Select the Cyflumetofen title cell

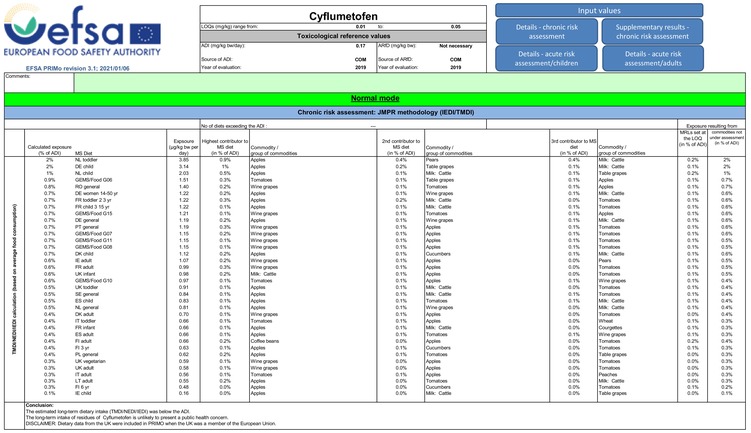click(343, 15)
